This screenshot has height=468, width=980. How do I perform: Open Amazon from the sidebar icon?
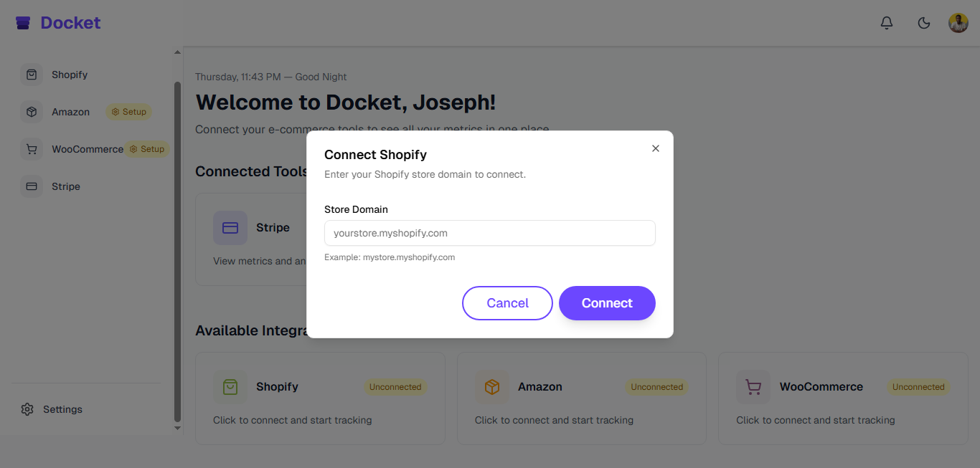[32, 112]
